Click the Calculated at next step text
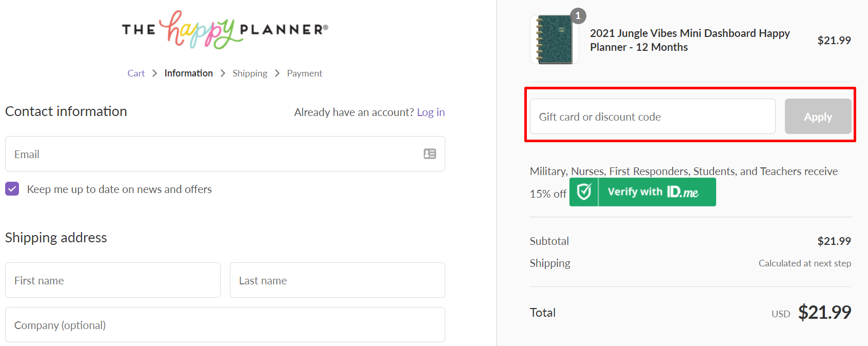 [805, 263]
